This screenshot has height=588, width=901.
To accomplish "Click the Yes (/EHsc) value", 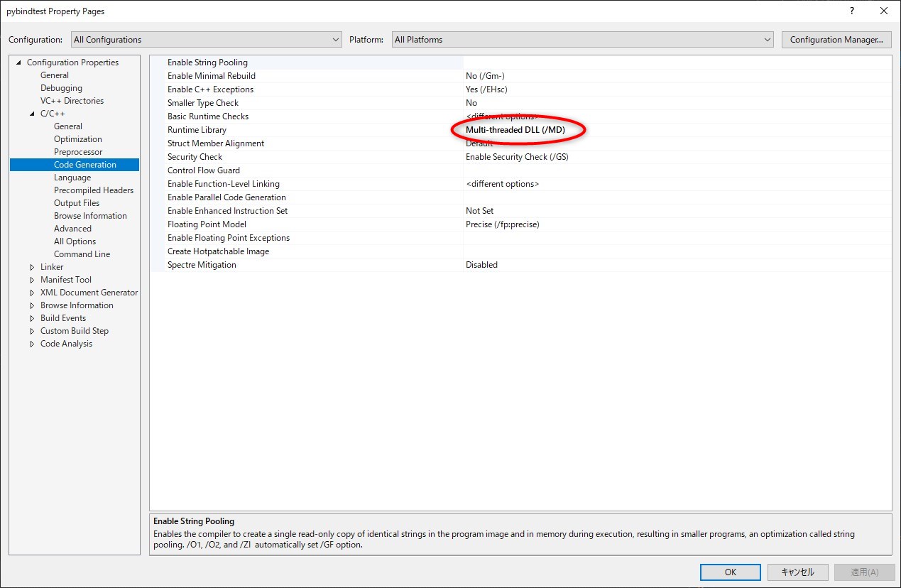I will (x=486, y=89).
